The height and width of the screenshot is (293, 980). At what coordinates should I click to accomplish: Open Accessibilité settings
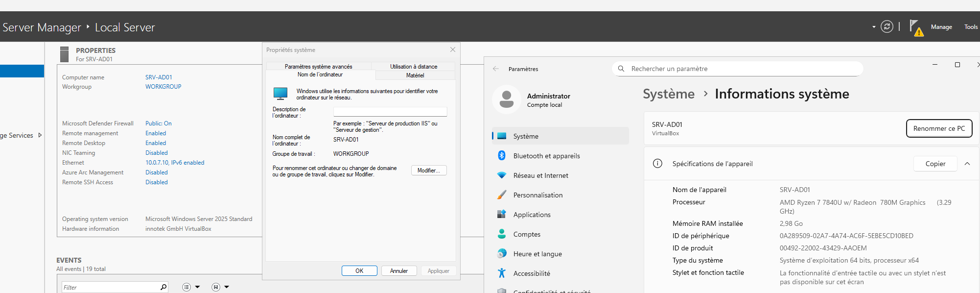560,273
